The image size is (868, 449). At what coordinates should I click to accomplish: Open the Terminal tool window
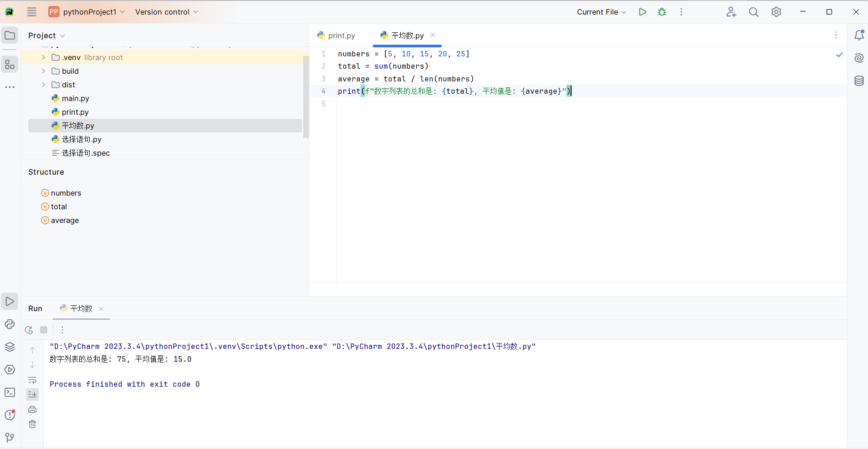pyautogui.click(x=10, y=392)
